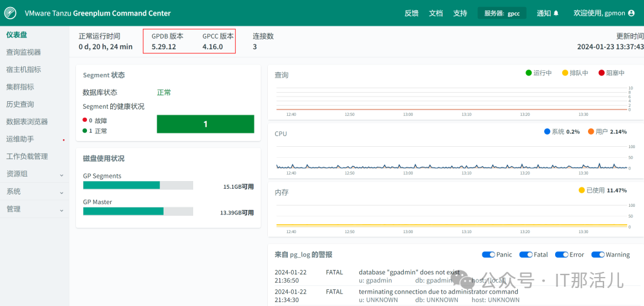
Task: Click the green segment health bar showing 1
Action: click(205, 124)
